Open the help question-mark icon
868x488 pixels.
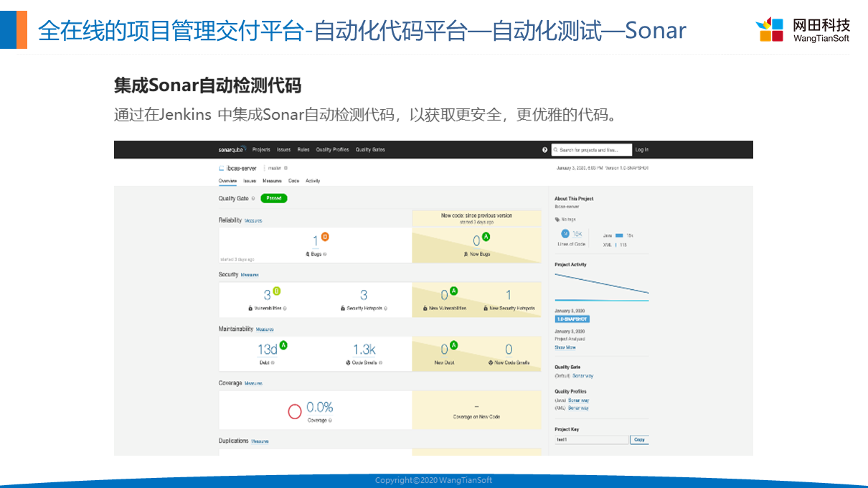point(545,150)
